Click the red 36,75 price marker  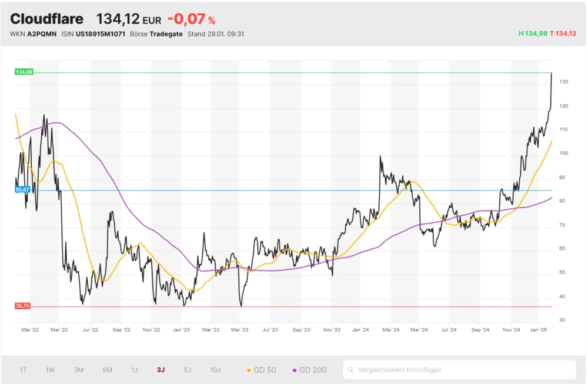(24, 306)
